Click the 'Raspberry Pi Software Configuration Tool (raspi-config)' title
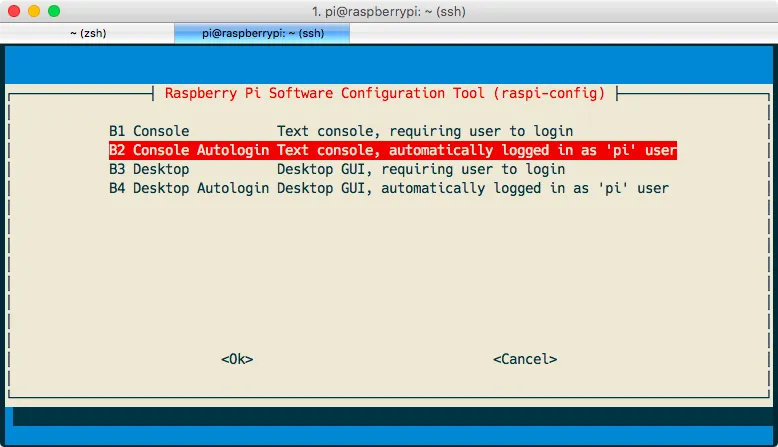The width and height of the screenshot is (778, 447). 385,93
